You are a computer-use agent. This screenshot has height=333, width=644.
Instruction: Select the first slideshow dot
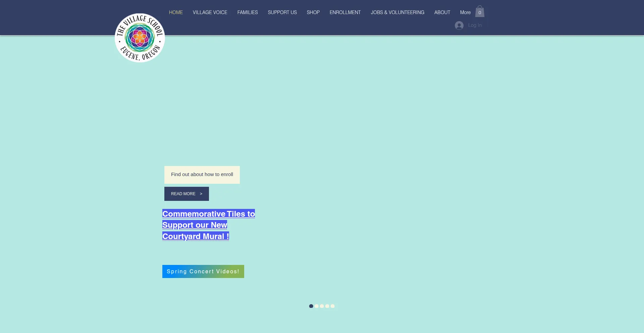(311, 306)
